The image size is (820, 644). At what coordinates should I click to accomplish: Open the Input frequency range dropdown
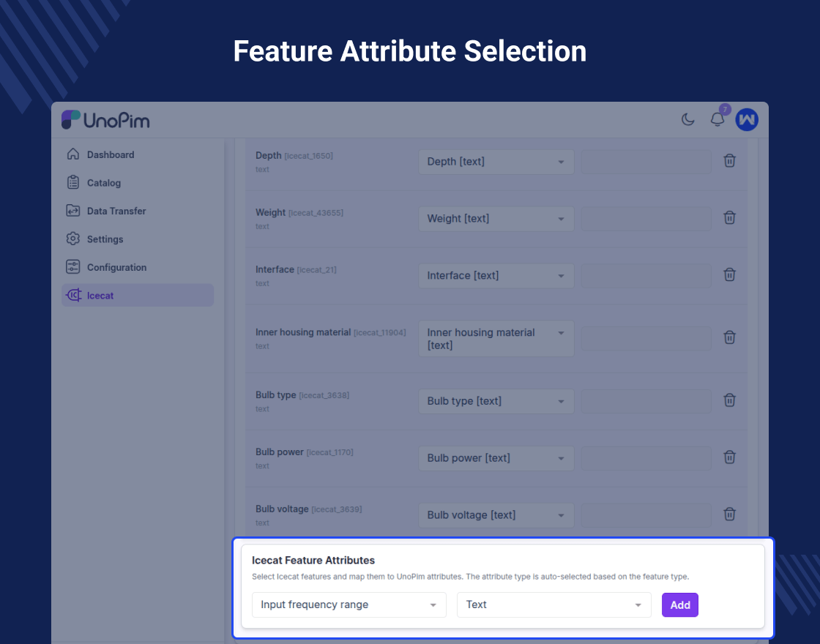348,605
